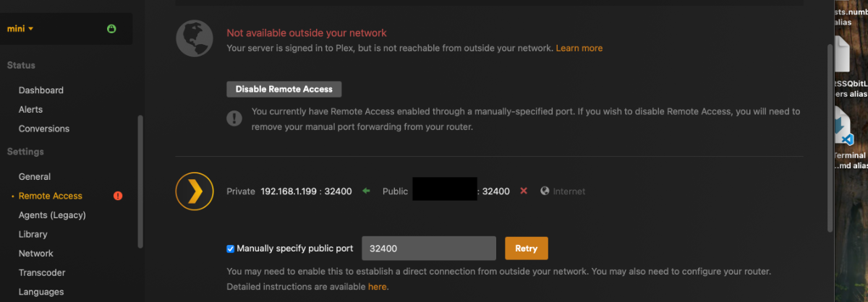Go to Transcoder settings
The width and height of the screenshot is (868, 302).
42,272
